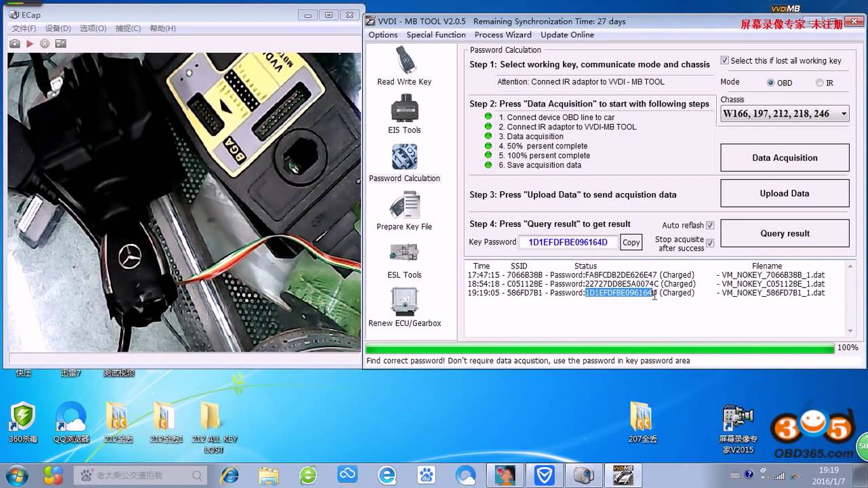Open the Prepare Key File tool
Image resolution: width=868 pixels, height=488 pixels.
click(x=404, y=211)
